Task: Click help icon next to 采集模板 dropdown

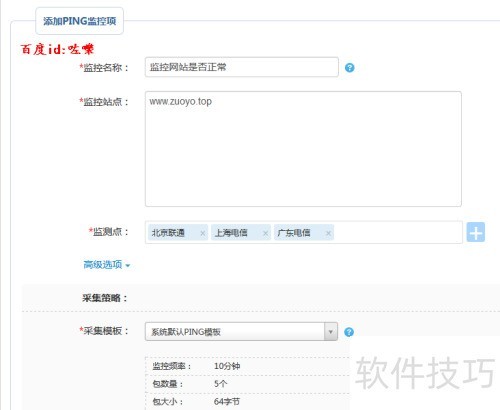Action: pyautogui.click(x=349, y=332)
